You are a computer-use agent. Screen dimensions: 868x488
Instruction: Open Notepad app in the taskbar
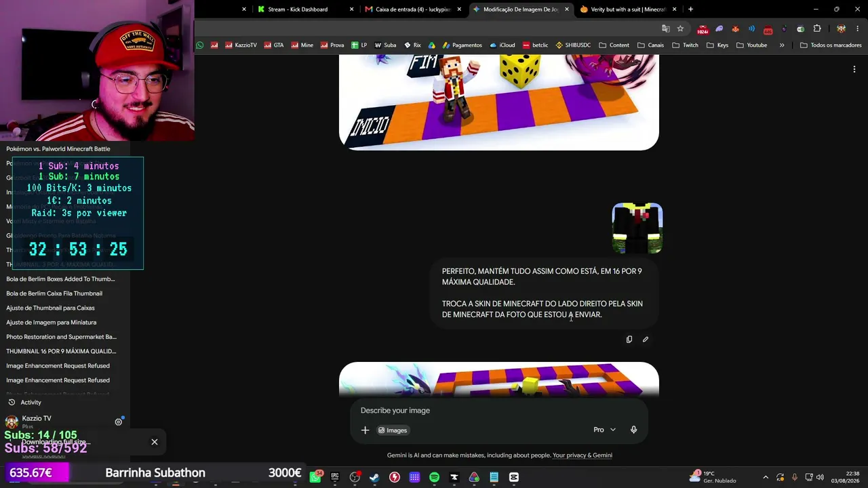(494, 477)
